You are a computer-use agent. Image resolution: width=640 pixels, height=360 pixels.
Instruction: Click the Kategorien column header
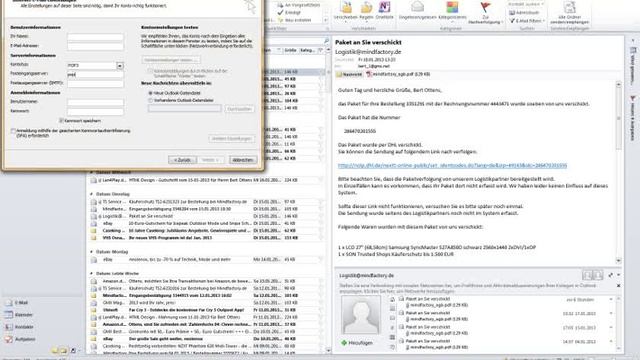tap(307, 50)
